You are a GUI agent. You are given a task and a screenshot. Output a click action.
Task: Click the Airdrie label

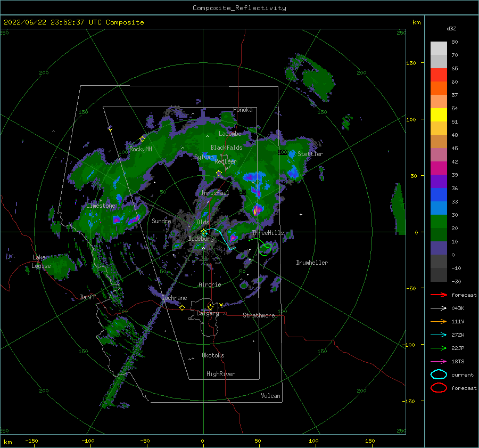click(x=210, y=284)
